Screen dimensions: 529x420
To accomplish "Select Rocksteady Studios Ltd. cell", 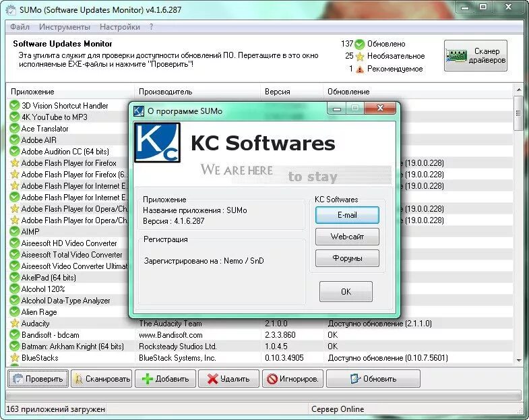I will click(178, 347).
